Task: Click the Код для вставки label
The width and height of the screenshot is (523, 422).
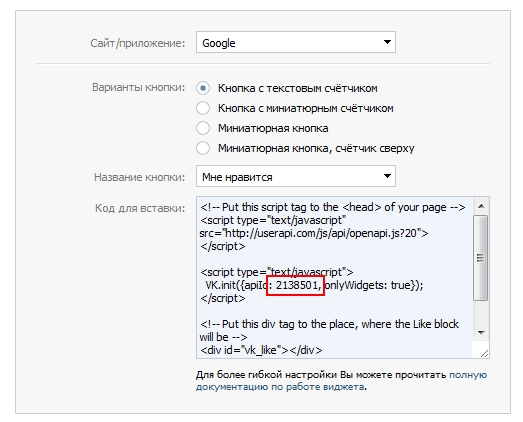Action: (140, 208)
